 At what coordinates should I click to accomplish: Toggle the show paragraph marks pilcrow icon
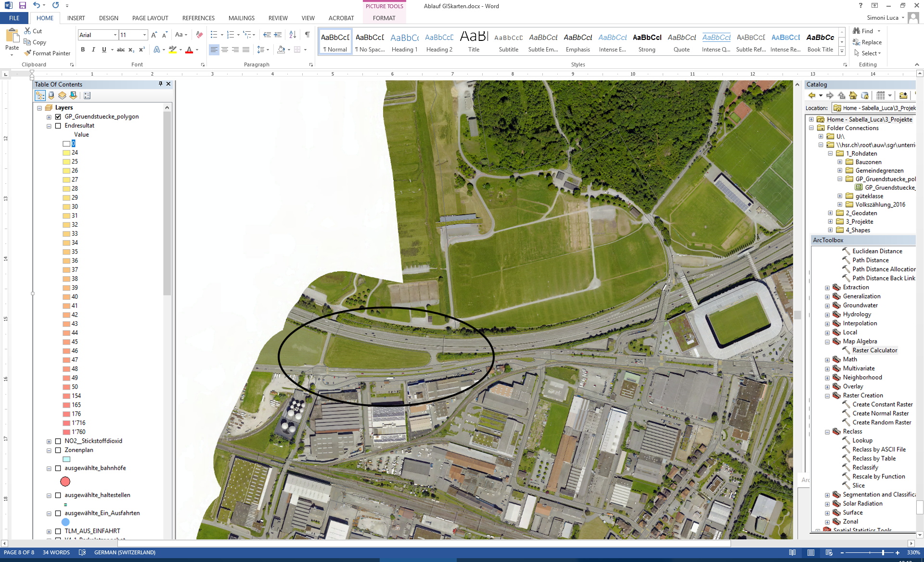(307, 35)
